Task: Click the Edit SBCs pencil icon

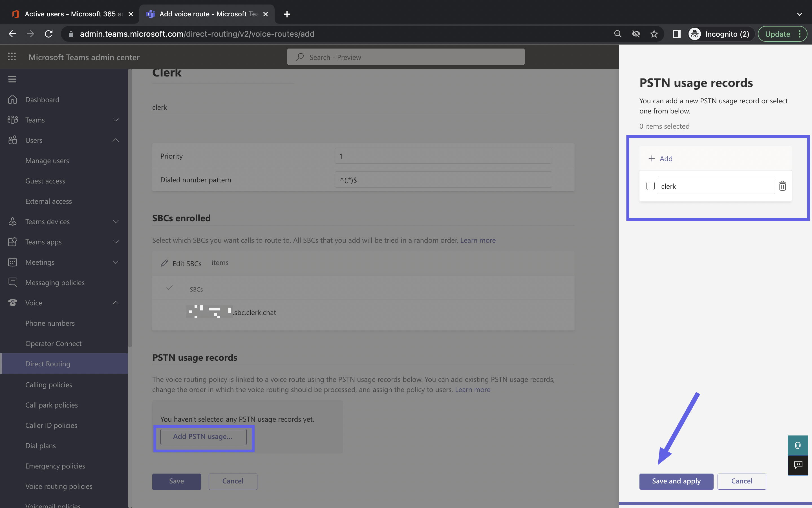Action: (x=164, y=263)
